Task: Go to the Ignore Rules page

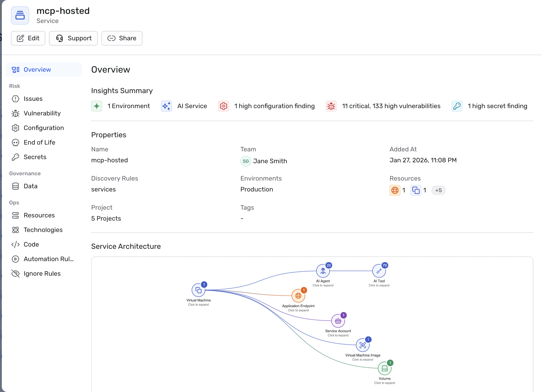Action: pos(42,273)
